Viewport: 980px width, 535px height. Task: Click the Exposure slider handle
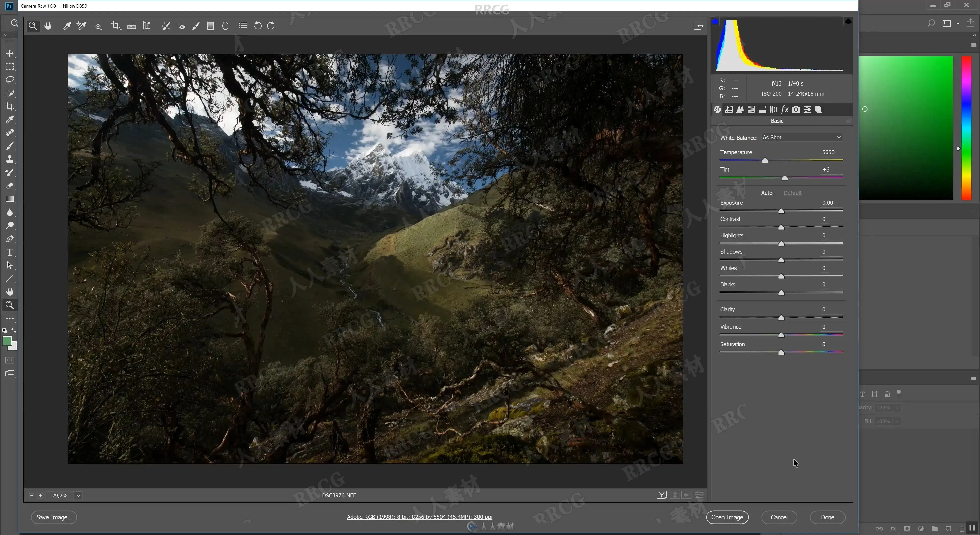(x=781, y=211)
